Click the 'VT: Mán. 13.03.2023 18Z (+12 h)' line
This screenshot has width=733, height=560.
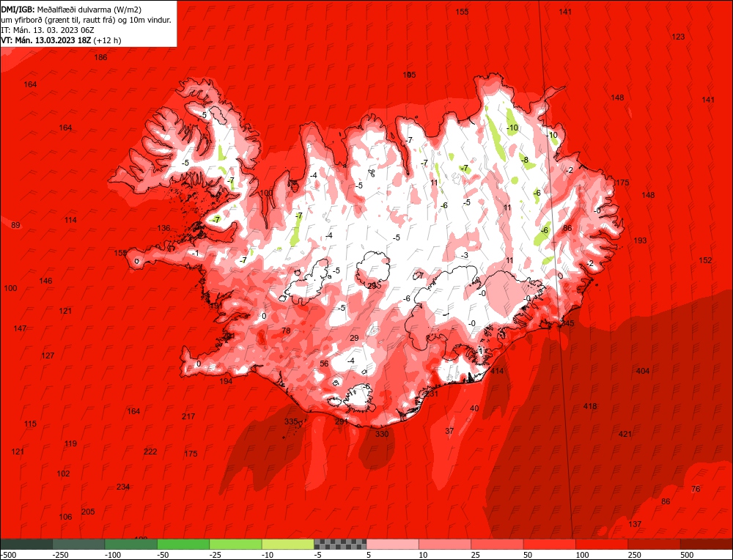(61, 40)
